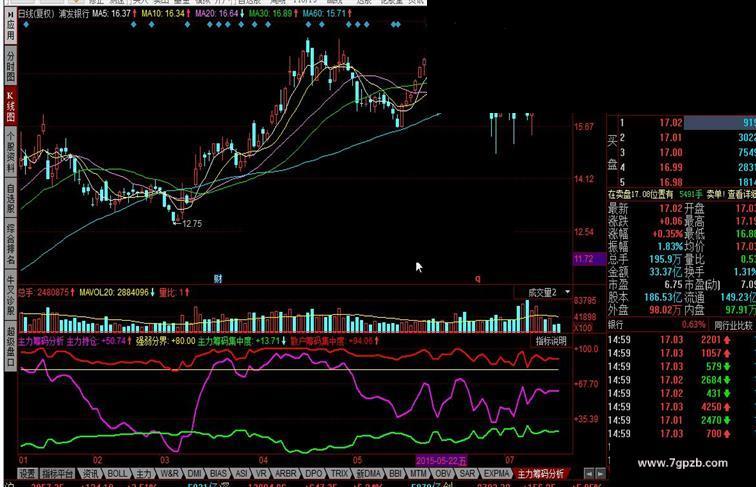Image resolution: width=756 pixels, height=487 pixels.
Task: Open the 应用 sidebar tab
Action: [11, 27]
